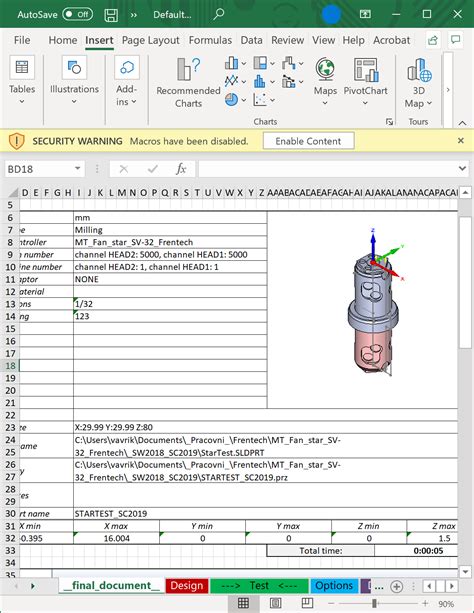Open the Maps chart dropdown
Viewport: 474px width, 613px height.
[325, 82]
